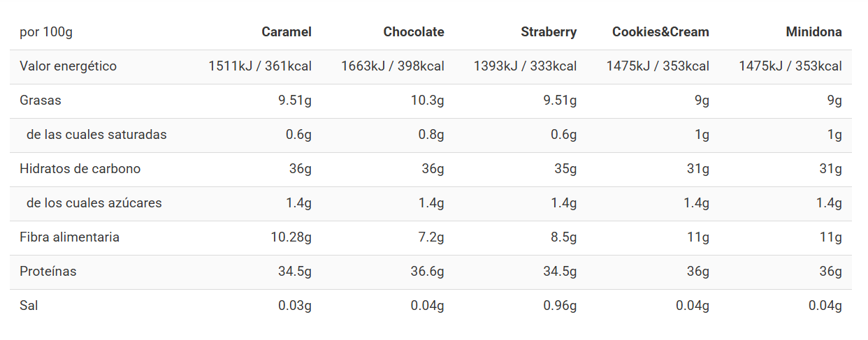Click the 1663kJ / 398kcal Chocolate value

pos(392,66)
